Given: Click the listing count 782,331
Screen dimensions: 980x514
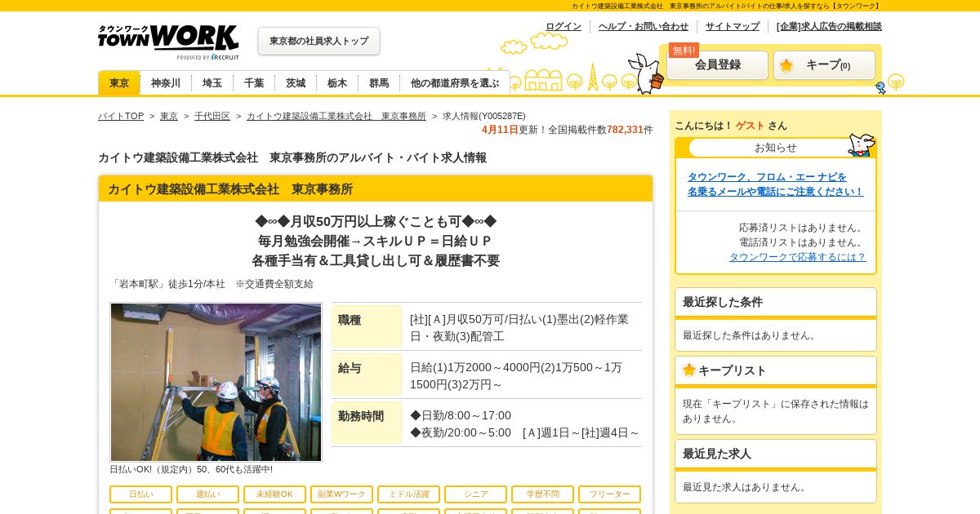Looking at the screenshot, I should coord(625,129).
